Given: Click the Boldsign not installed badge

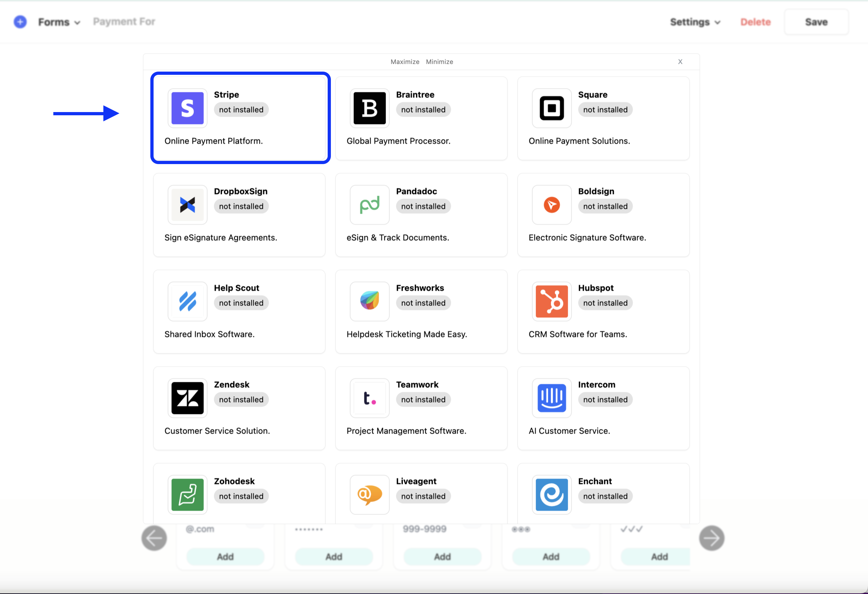Looking at the screenshot, I should (606, 206).
